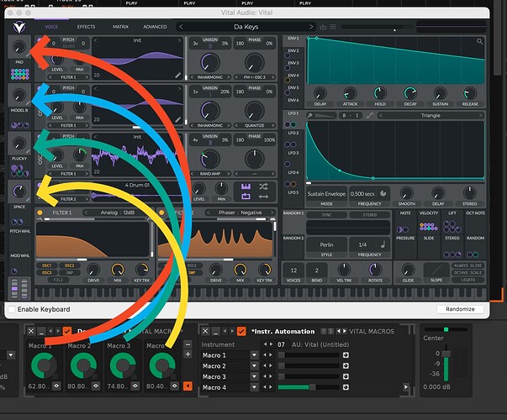
Task: Turn the MODEL B macro knob
Action: click(19, 95)
